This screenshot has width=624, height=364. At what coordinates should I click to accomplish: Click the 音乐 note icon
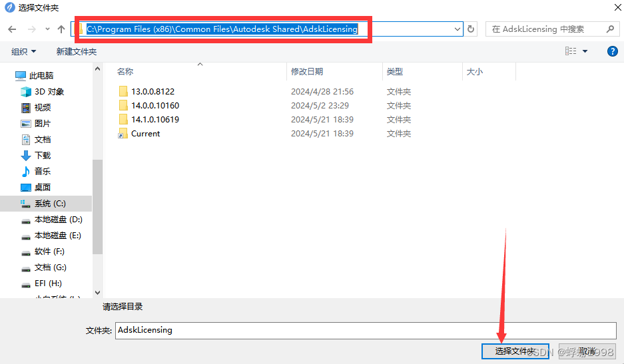click(x=26, y=172)
